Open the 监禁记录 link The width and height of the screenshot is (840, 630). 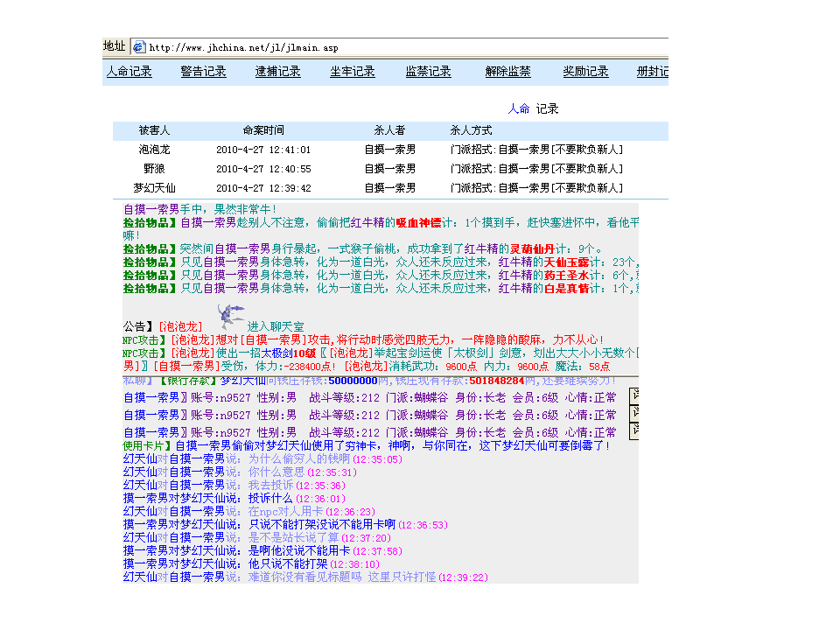pos(428,71)
